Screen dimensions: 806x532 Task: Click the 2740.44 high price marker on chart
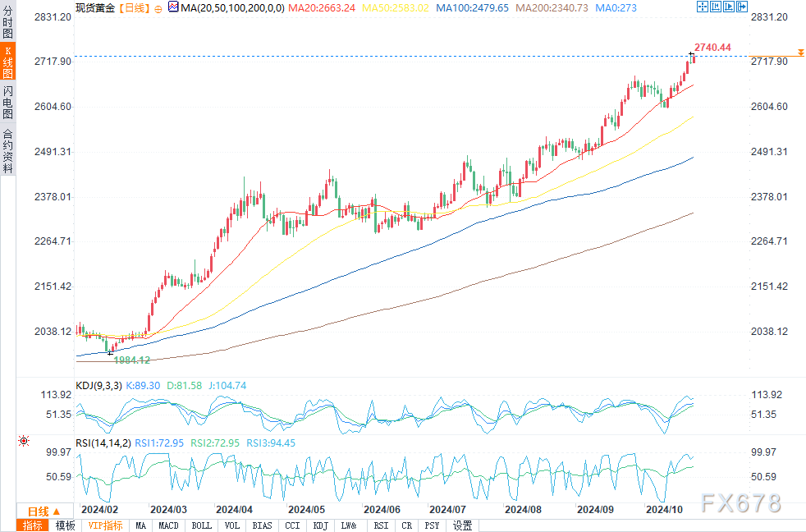pyautogui.click(x=712, y=47)
